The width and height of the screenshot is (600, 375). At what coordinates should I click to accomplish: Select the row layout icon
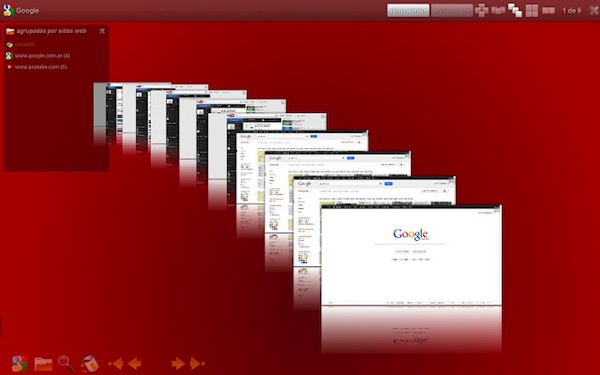(498, 10)
